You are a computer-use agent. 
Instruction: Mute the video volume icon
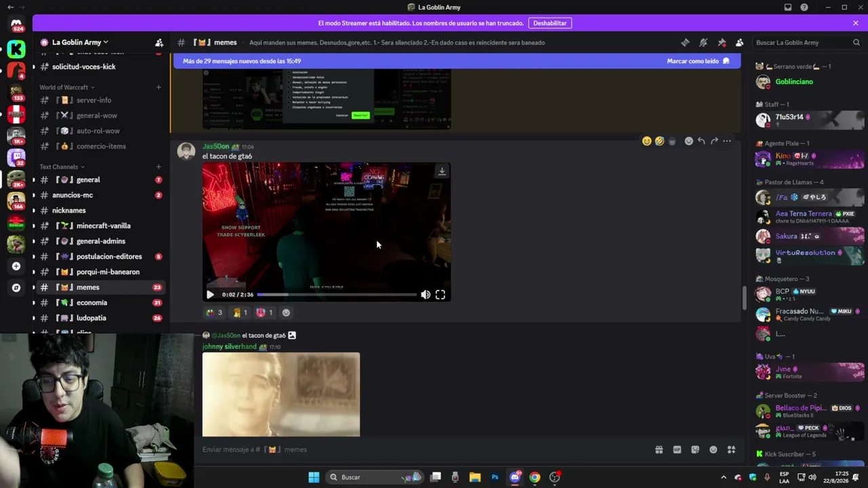point(425,294)
